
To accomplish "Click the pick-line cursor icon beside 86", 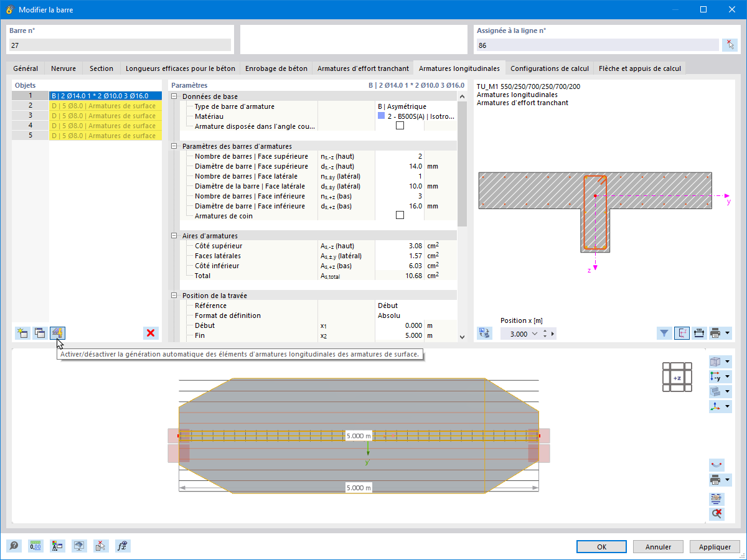I will click(x=730, y=45).
